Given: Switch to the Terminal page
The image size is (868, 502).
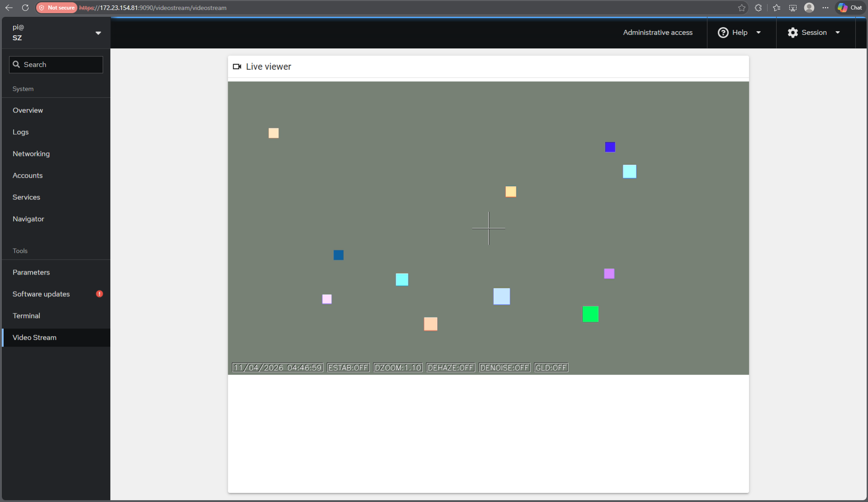Looking at the screenshot, I should [x=26, y=315].
